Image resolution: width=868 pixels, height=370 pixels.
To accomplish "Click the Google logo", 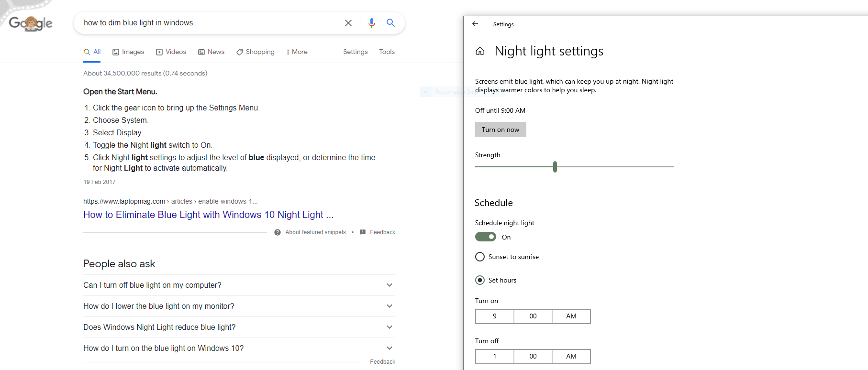I will click(x=31, y=23).
